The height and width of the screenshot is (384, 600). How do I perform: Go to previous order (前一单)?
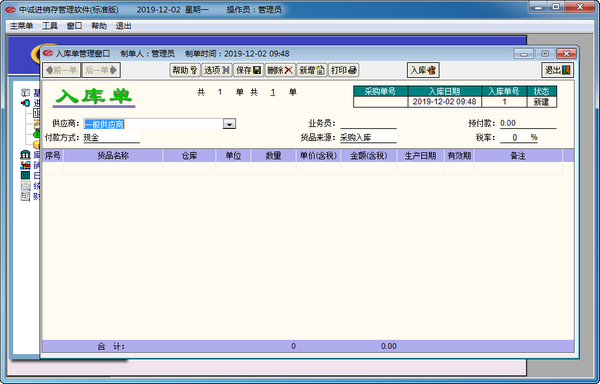coord(62,70)
